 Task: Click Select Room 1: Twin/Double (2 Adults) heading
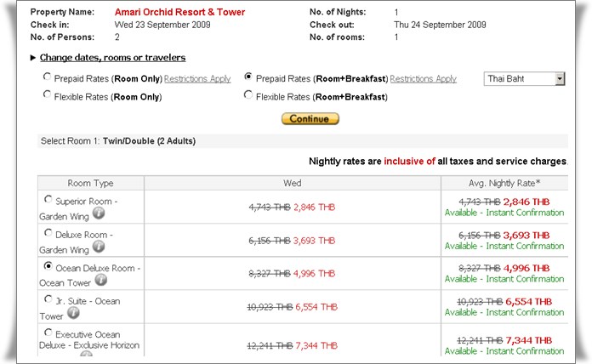[x=118, y=141]
